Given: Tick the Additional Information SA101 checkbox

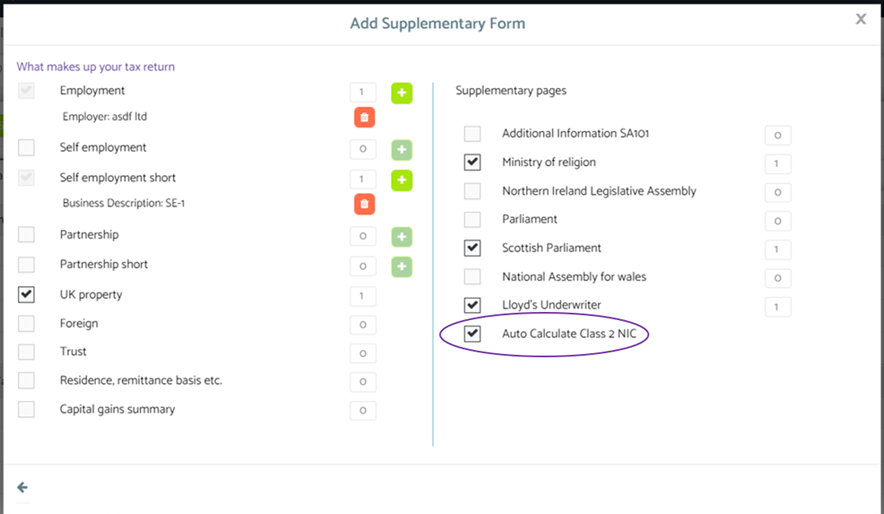Looking at the screenshot, I should point(472,133).
